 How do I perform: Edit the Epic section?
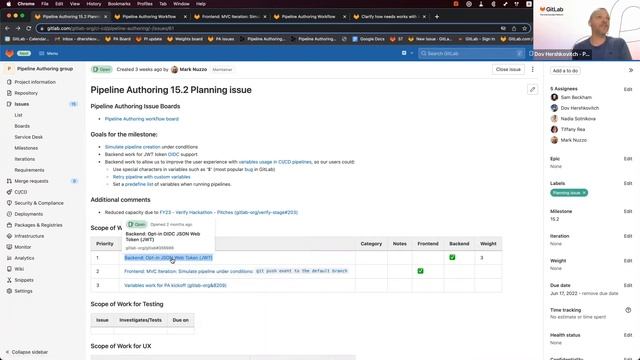628,159
